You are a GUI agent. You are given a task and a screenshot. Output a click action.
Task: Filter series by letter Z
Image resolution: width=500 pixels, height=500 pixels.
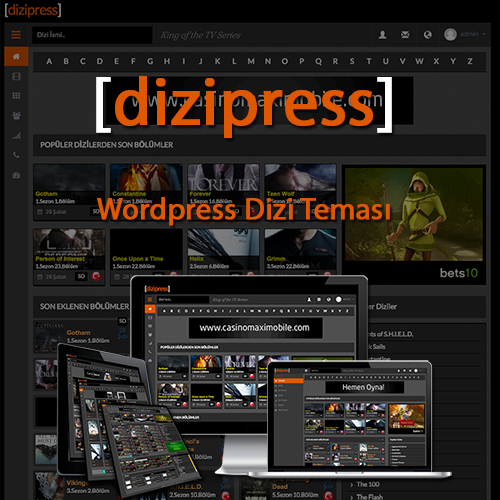470,61
